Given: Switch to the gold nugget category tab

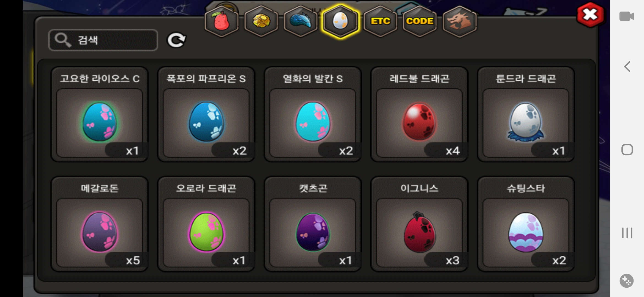Looking at the screenshot, I should (261, 21).
